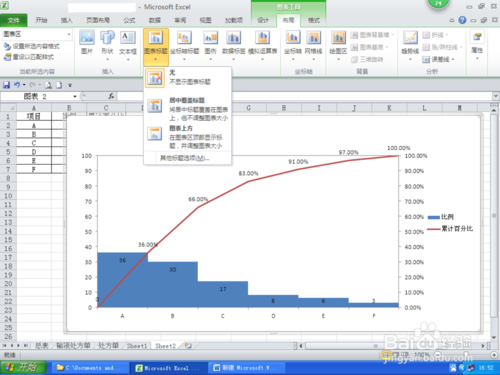Click the system tray clock 16:52
Viewport: 500px width, 375px height.
[x=486, y=368]
